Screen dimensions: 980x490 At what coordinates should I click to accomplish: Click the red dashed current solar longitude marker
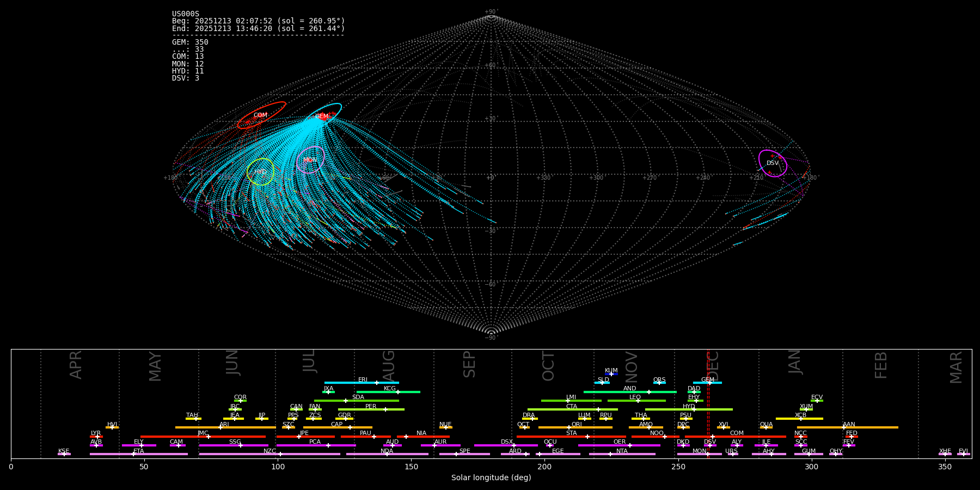point(708,403)
